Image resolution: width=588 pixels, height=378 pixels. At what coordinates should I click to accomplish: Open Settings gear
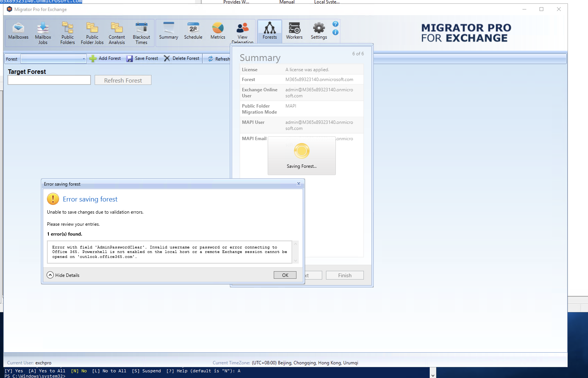pyautogui.click(x=319, y=31)
